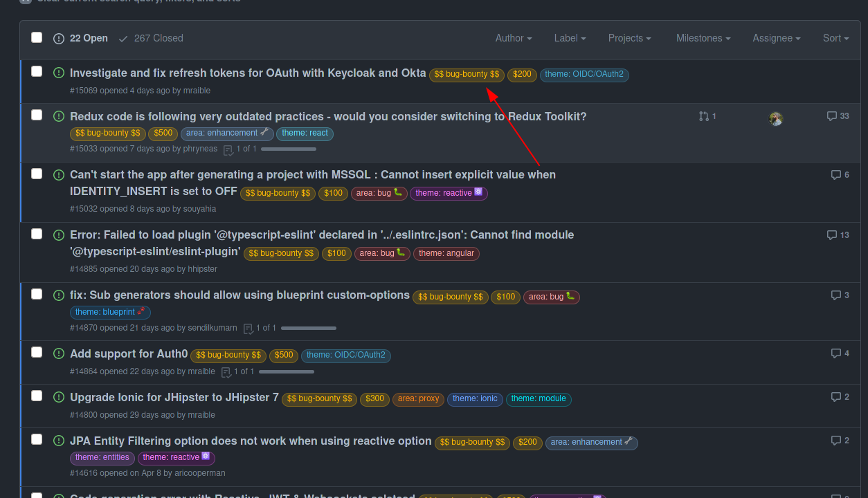Click task progress bar on issue #14870

309,329
